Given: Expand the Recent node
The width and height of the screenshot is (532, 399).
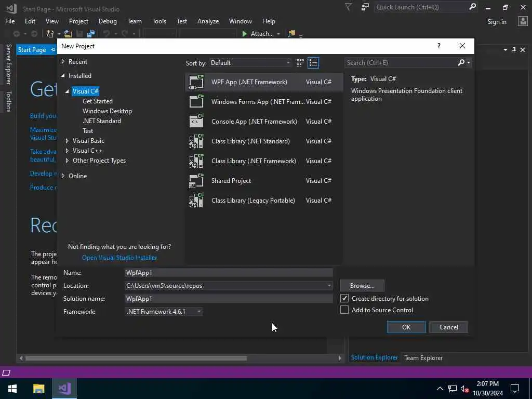Looking at the screenshot, I should [63, 61].
